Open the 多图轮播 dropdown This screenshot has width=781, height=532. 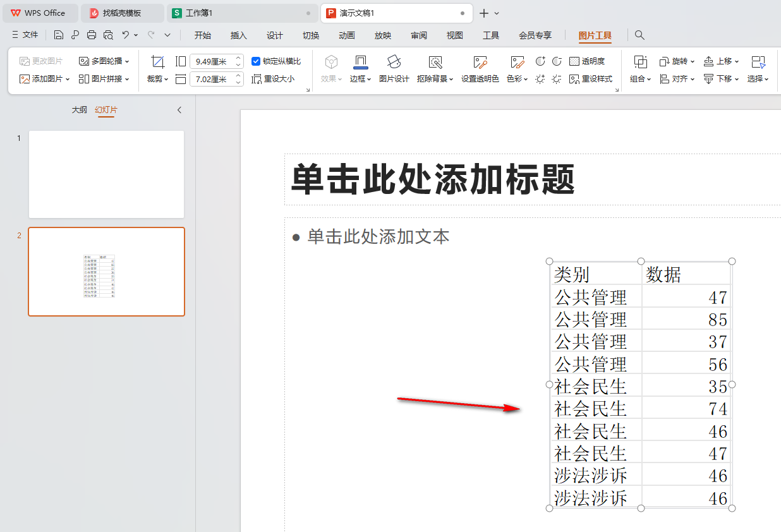104,61
